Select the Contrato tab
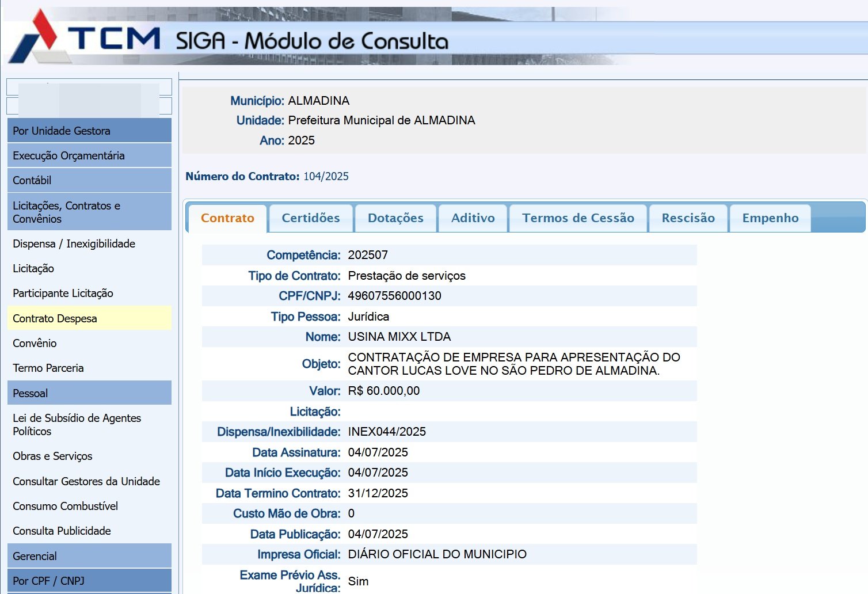Viewport: 868px width, 594px height. click(227, 218)
